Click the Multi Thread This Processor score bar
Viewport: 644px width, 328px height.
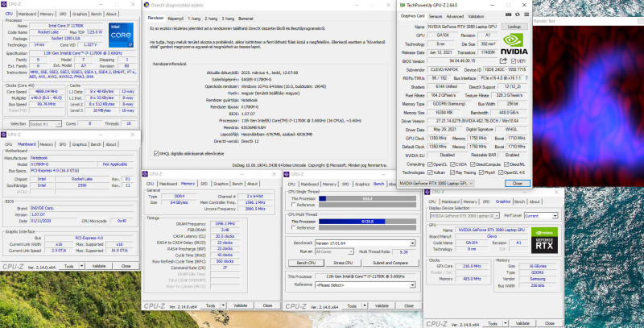click(367, 222)
